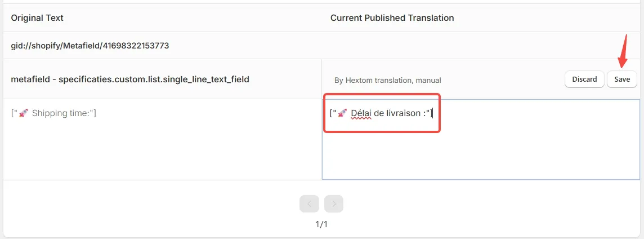
Task: Click the Save button
Action: pos(622,79)
